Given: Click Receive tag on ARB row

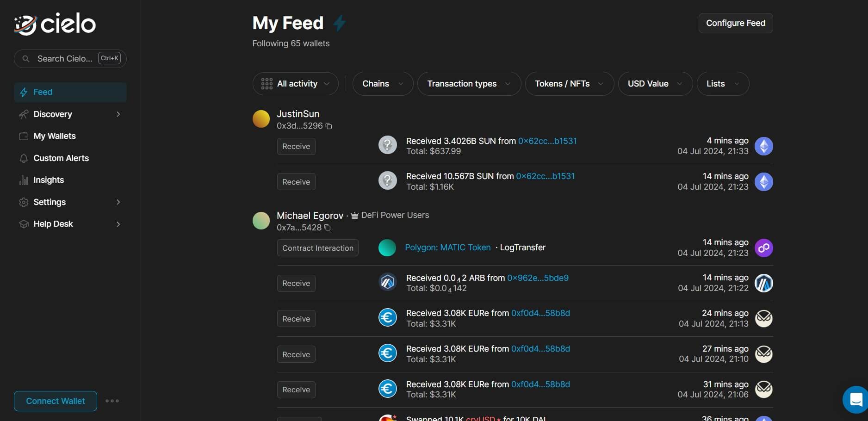Looking at the screenshot, I should pyautogui.click(x=296, y=283).
